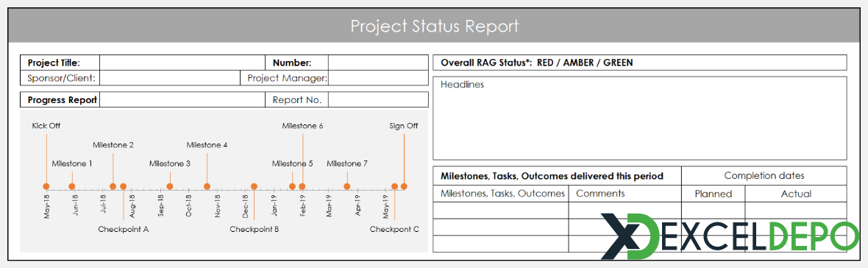Click inside the Headlines text box
This screenshot has height=268, width=868.
coord(639,118)
